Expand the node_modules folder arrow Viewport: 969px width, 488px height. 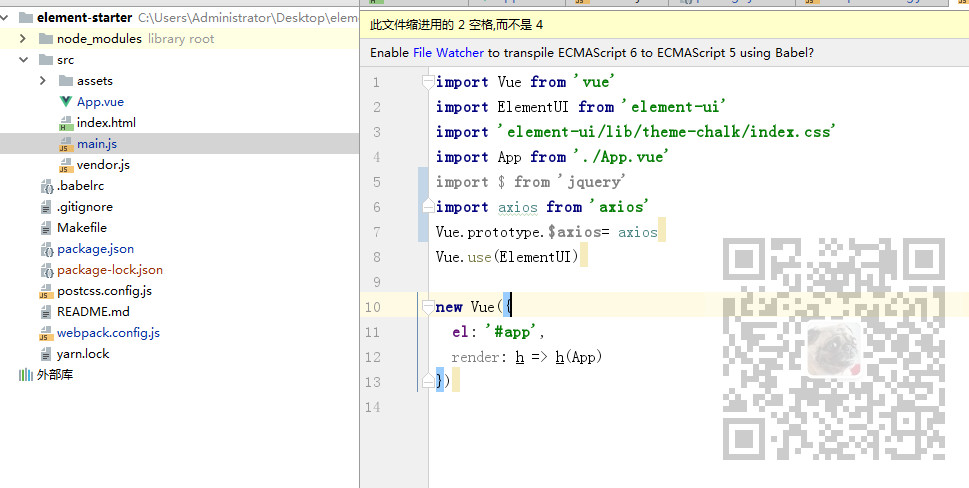pyautogui.click(x=23, y=39)
